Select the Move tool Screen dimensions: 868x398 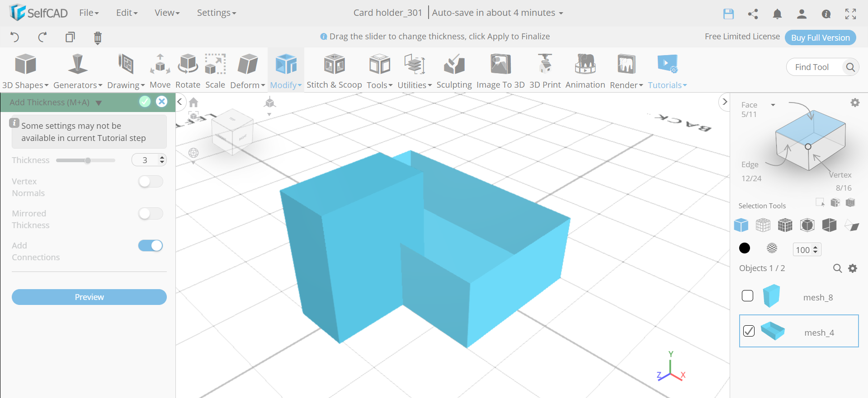(x=160, y=71)
